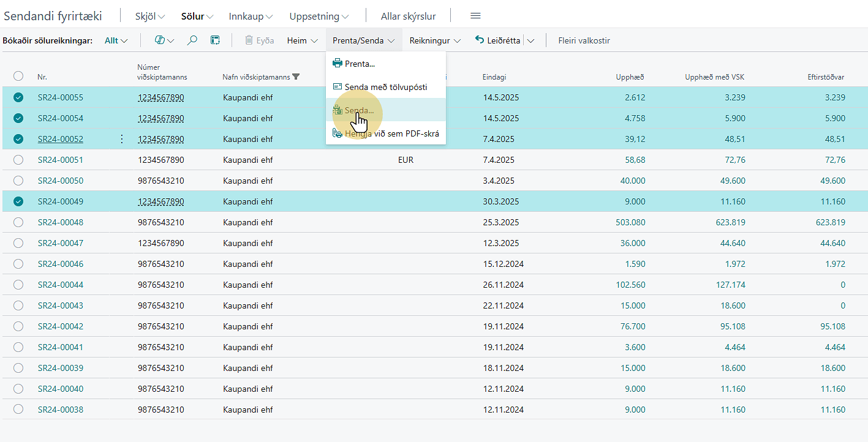Expand the Innkaup menu

coord(251,17)
